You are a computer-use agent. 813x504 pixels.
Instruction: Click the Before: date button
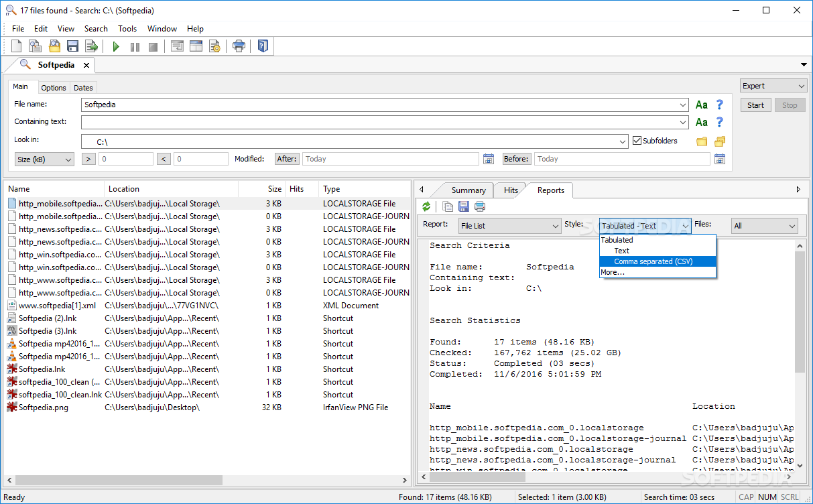517,159
